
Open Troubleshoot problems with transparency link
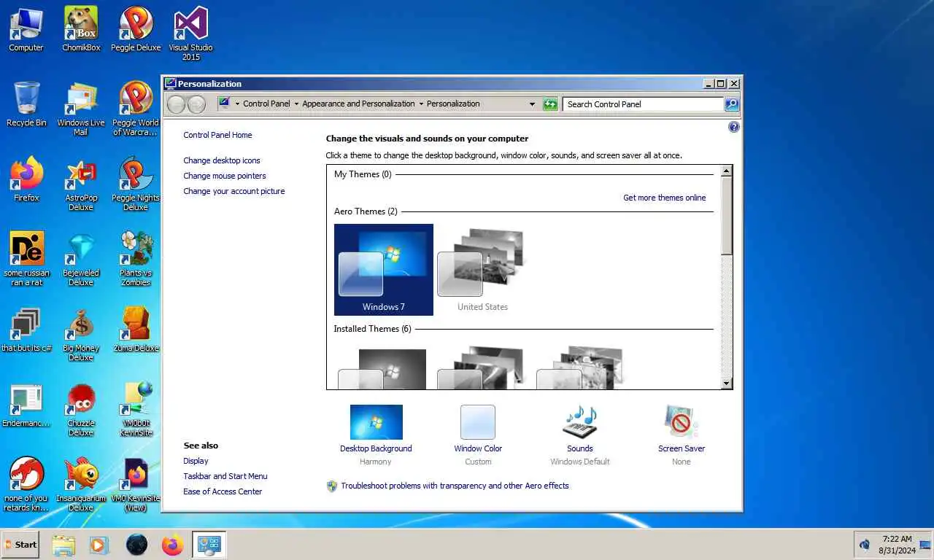pos(455,486)
